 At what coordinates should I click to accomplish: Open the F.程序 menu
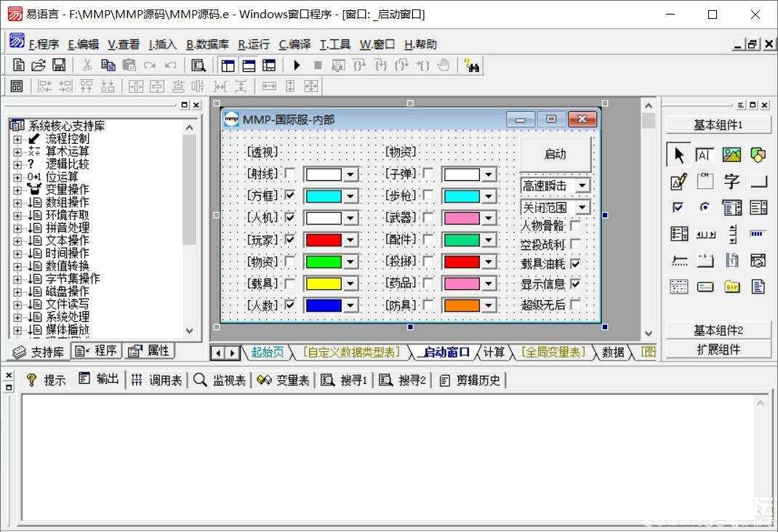pos(44,44)
